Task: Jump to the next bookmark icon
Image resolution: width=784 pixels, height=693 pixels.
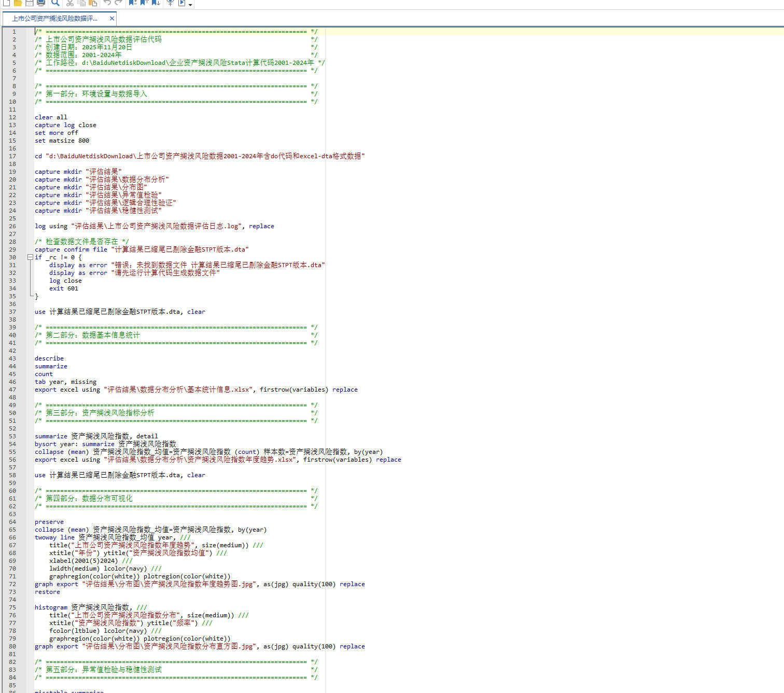Action: [156, 3]
